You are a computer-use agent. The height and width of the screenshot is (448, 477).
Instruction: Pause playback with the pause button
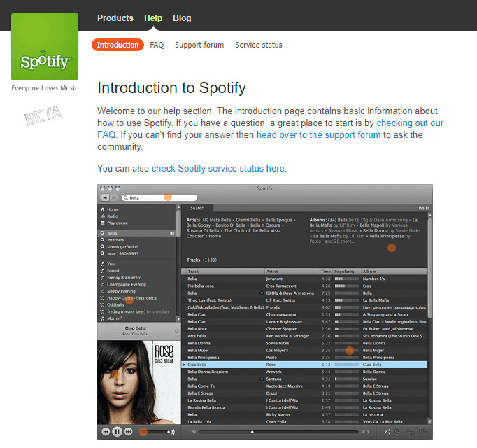(x=117, y=432)
